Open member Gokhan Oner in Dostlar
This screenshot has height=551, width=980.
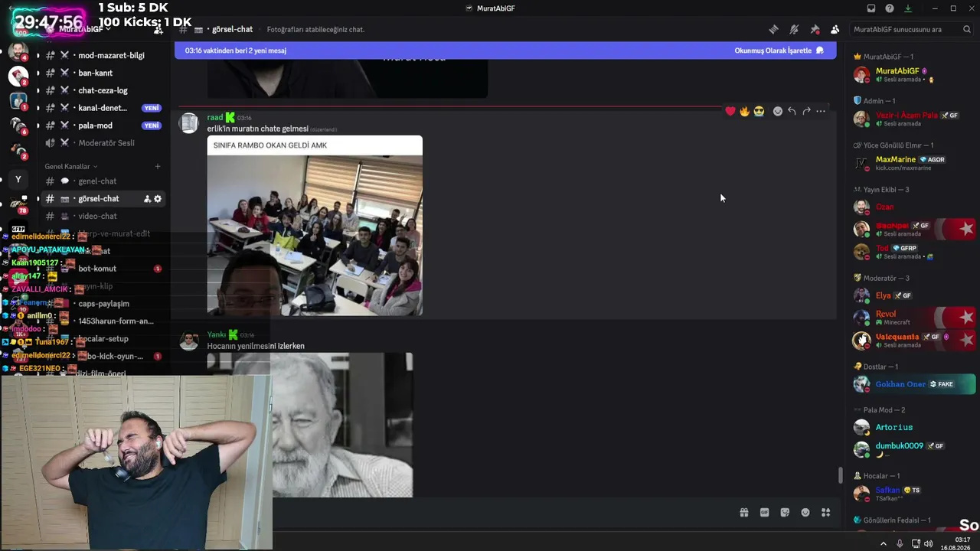914,384
